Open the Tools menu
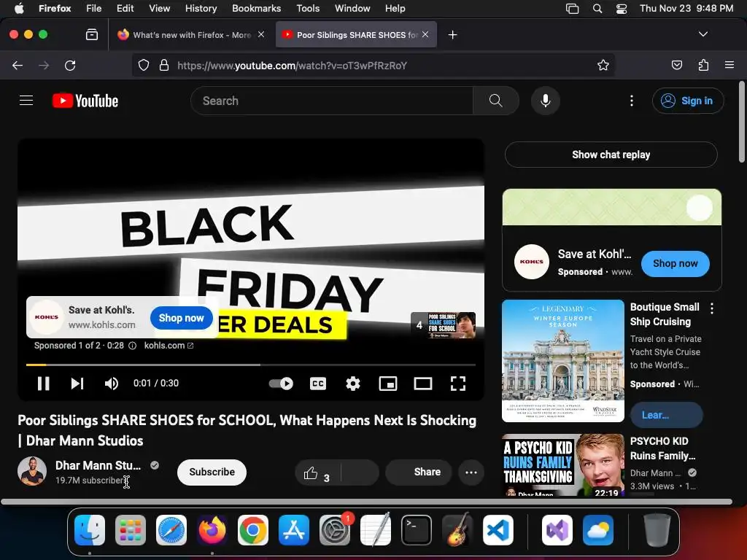747x560 pixels. pos(308,8)
